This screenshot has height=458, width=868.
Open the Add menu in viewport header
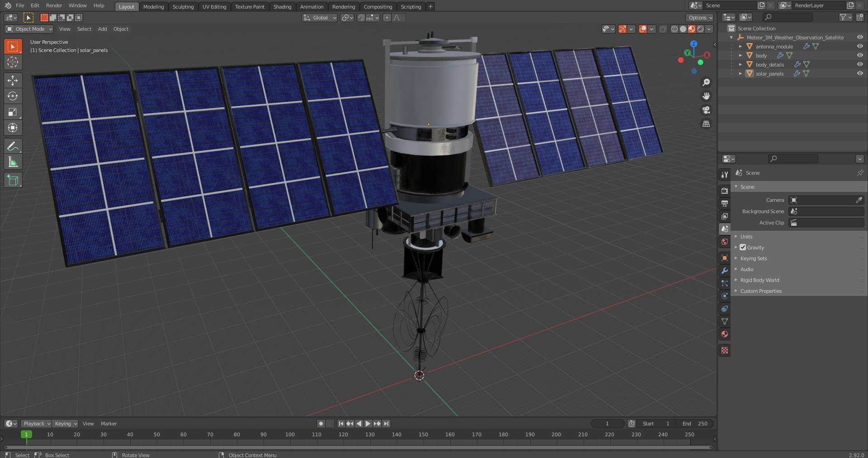pyautogui.click(x=103, y=29)
